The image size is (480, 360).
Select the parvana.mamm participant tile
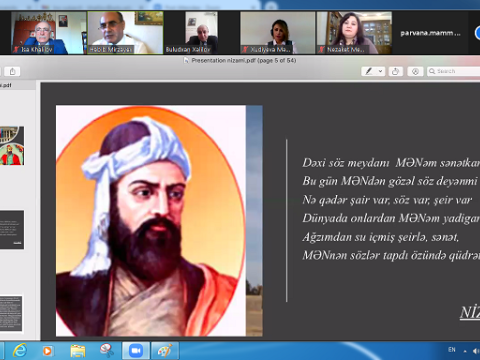point(430,33)
